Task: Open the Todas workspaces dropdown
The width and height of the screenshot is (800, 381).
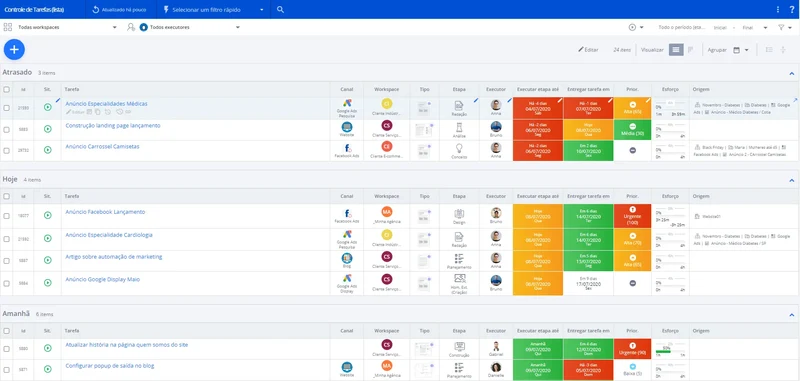Action: [66, 28]
